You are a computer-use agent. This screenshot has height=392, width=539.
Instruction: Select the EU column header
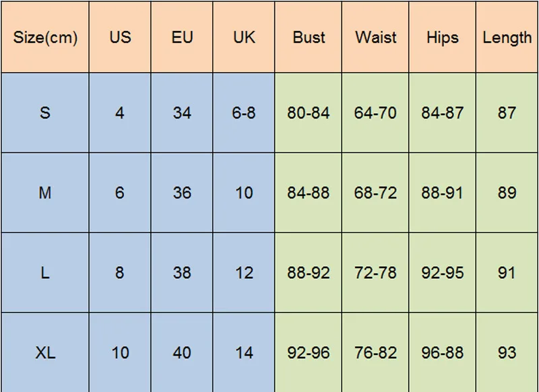(x=182, y=37)
